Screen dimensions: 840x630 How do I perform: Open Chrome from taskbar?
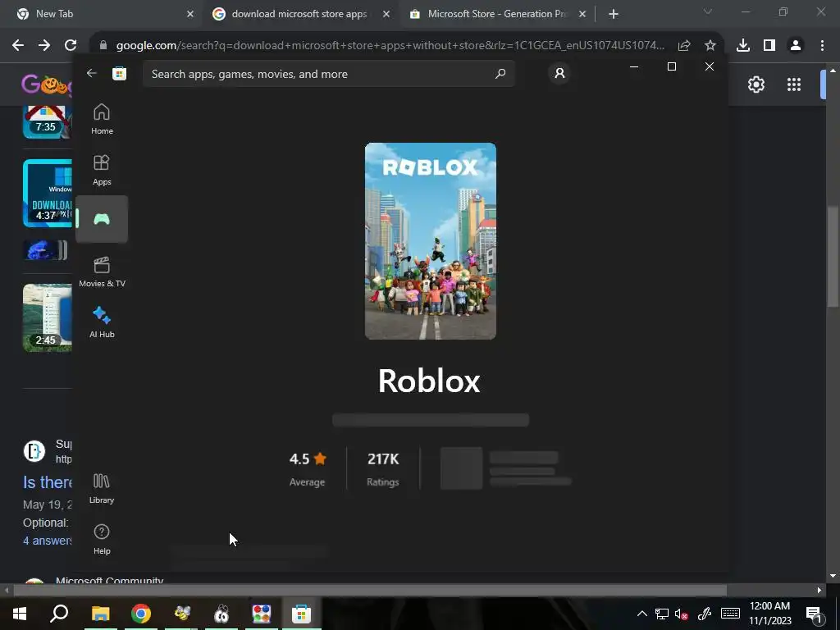141,614
